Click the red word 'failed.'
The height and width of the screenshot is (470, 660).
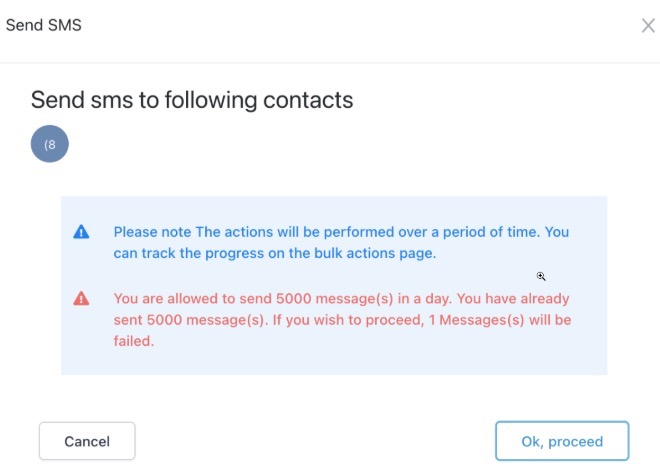tap(135, 341)
